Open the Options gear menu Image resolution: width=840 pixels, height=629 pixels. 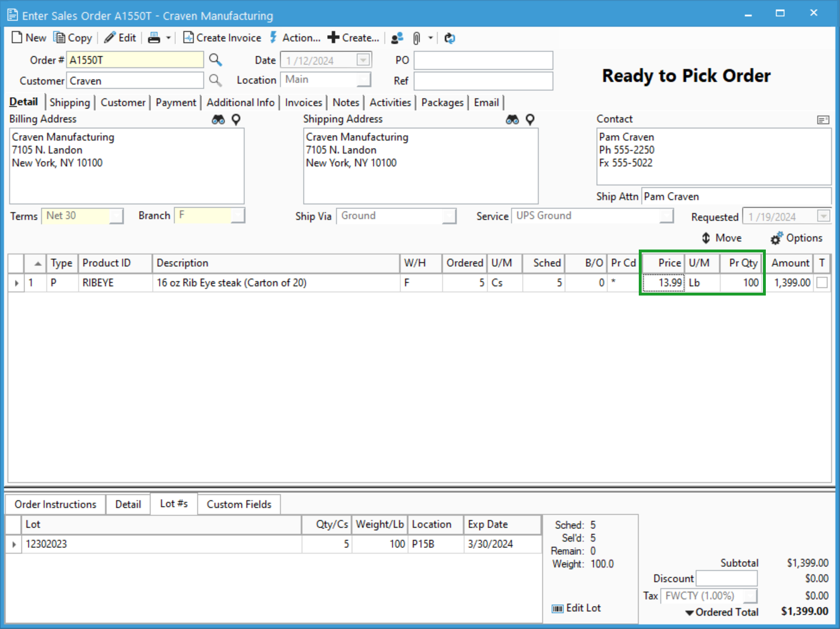point(796,238)
